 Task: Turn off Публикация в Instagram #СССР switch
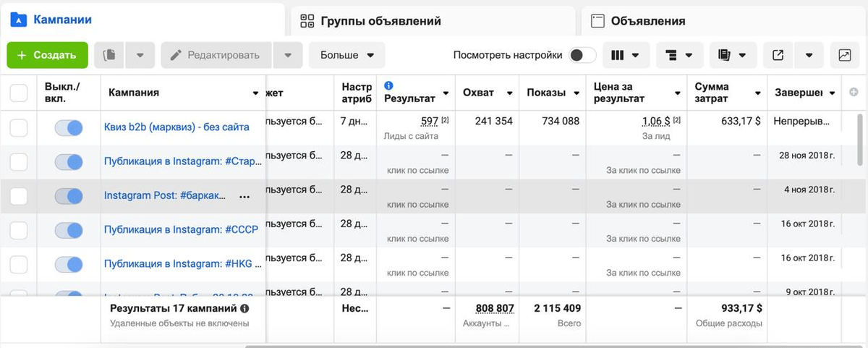point(69,230)
